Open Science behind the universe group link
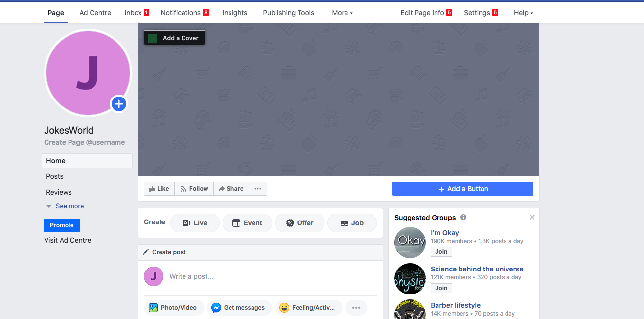 pyautogui.click(x=477, y=269)
